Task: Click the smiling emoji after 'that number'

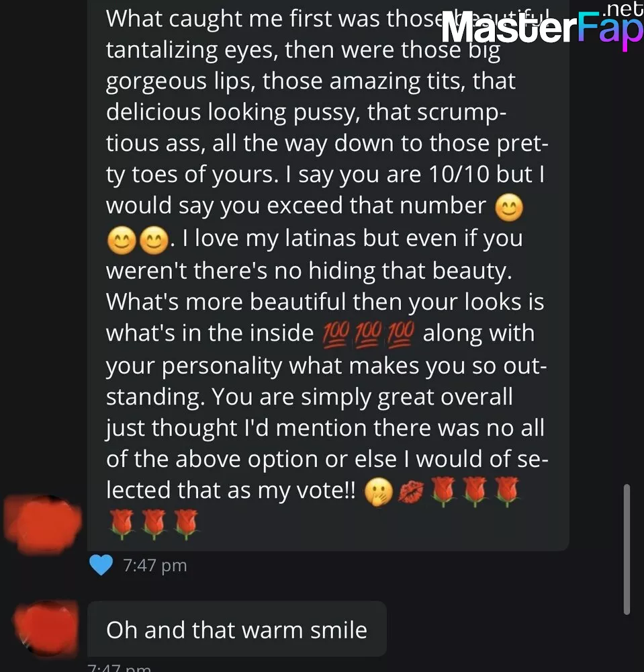Action: [509, 208]
